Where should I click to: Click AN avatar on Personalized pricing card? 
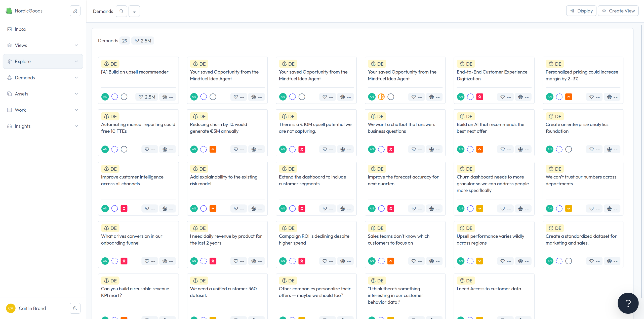[x=550, y=97]
